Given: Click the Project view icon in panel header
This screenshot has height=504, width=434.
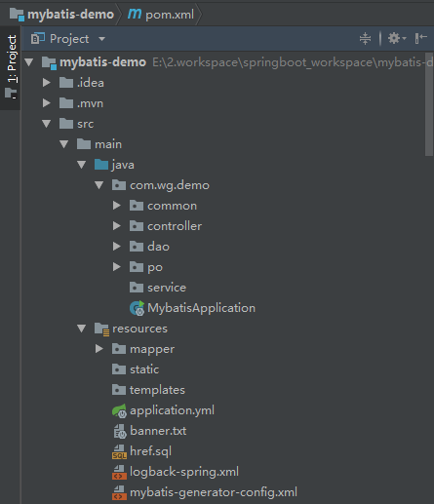Looking at the screenshot, I should pyautogui.click(x=38, y=39).
